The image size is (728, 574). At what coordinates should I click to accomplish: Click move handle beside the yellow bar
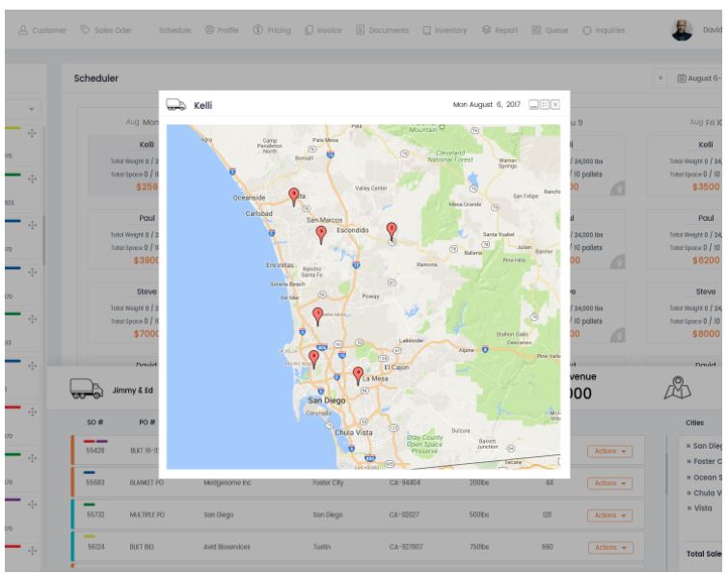32,133
